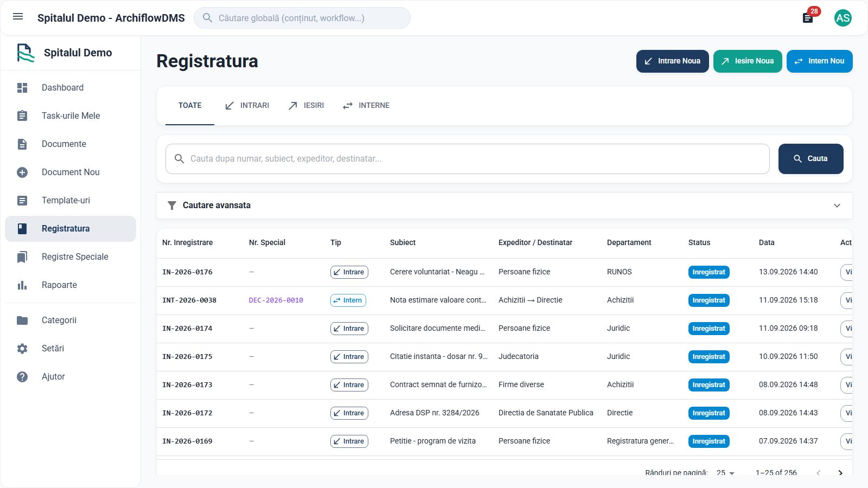Click the Iesire Noua button
Screen dimensions: 868x488
click(x=748, y=61)
